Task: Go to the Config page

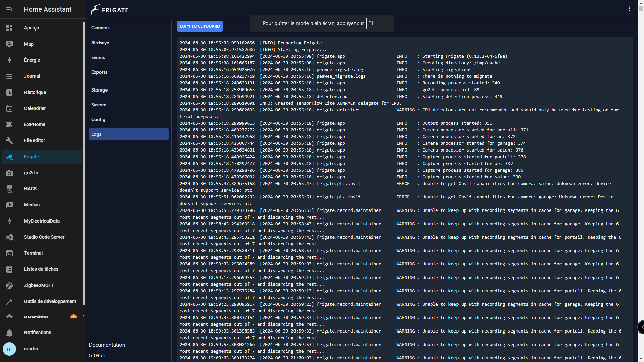Action: (x=98, y=119)
